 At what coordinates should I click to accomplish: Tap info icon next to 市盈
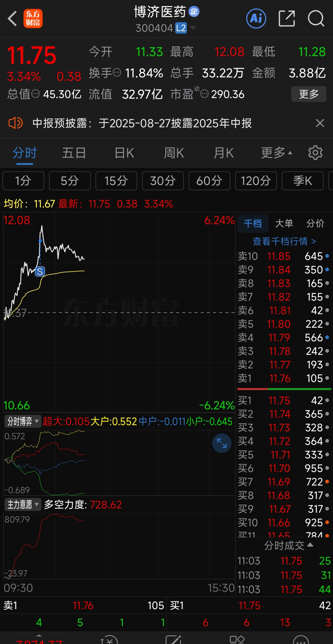tap(204, 93)
